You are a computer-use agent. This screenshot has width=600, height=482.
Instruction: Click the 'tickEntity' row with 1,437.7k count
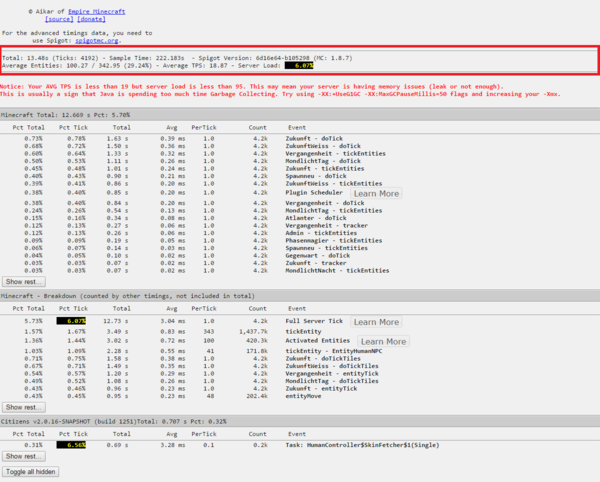coord(300,332)
